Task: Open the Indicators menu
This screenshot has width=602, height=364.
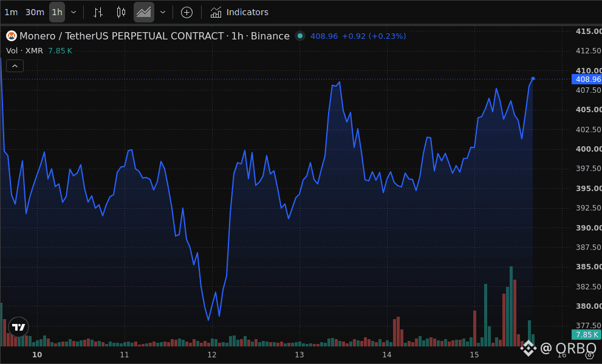Action: (239, 12)
